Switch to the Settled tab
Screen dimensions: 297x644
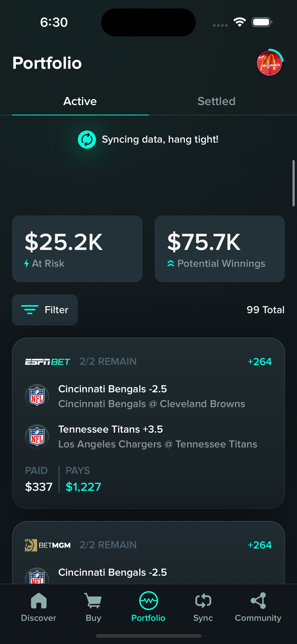point(216,101)
